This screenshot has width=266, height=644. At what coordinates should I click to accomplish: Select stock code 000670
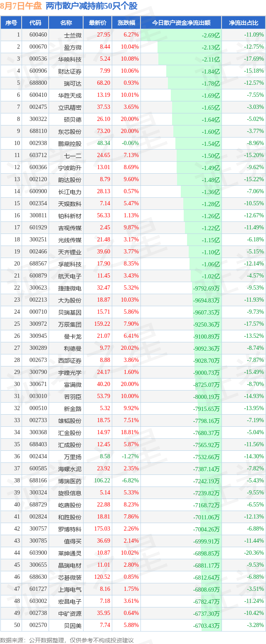[38, 47]
